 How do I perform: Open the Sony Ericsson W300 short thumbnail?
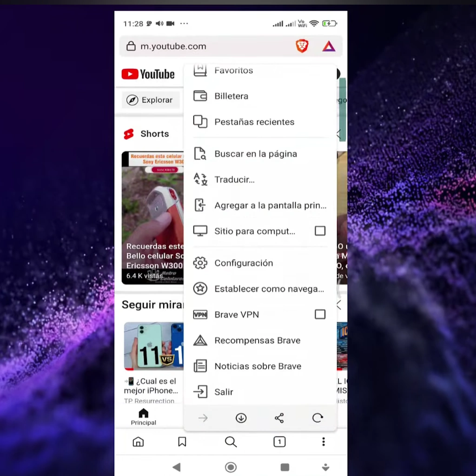[x=152, y=218]
